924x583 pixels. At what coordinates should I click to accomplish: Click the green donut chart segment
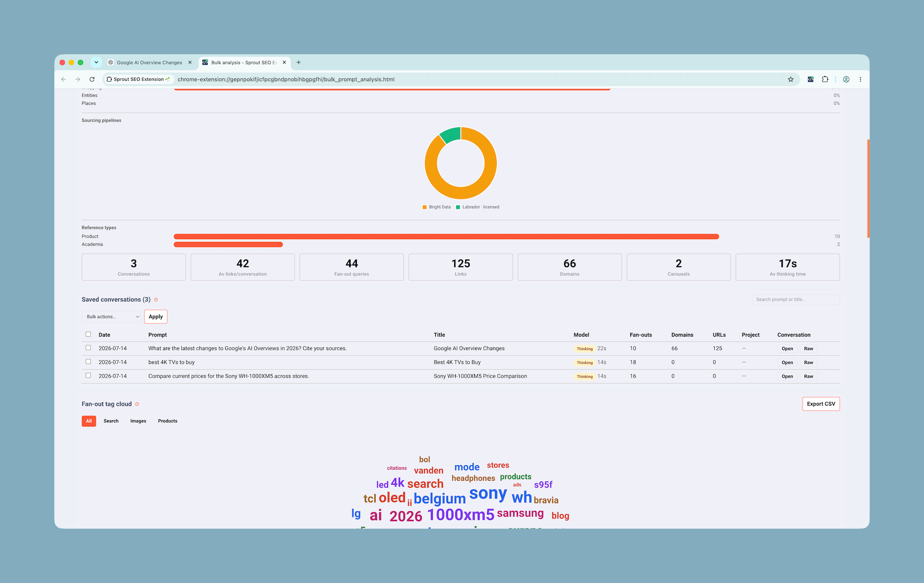coord(451,134)
